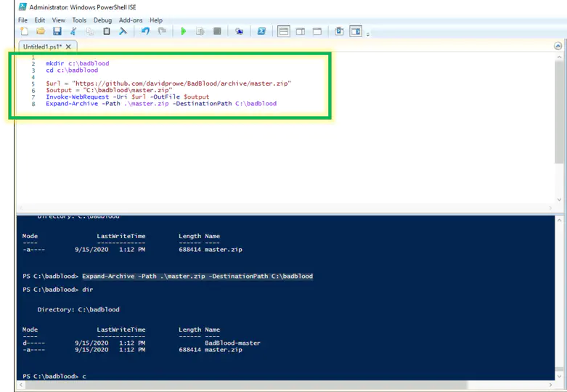Click the Copy toolbar icon
Screen dimensions: 567x392
[90, 31]
